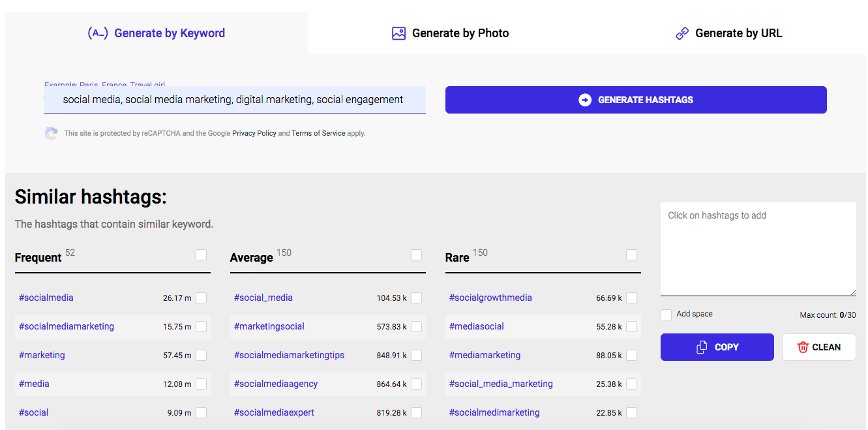Click the arrow icon in Generate Hashtags button
Image resolution: width=868 pixels, height=430 pixels.
pyautogui.click(x=585, y=100)
